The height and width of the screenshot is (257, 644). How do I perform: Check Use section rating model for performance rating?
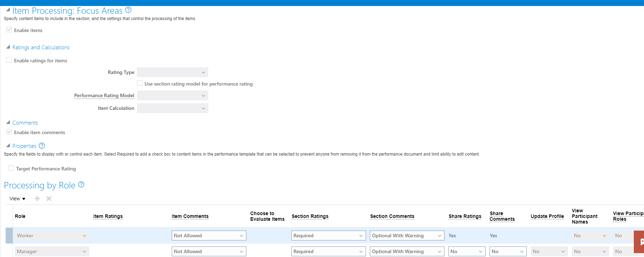(140, 83)
